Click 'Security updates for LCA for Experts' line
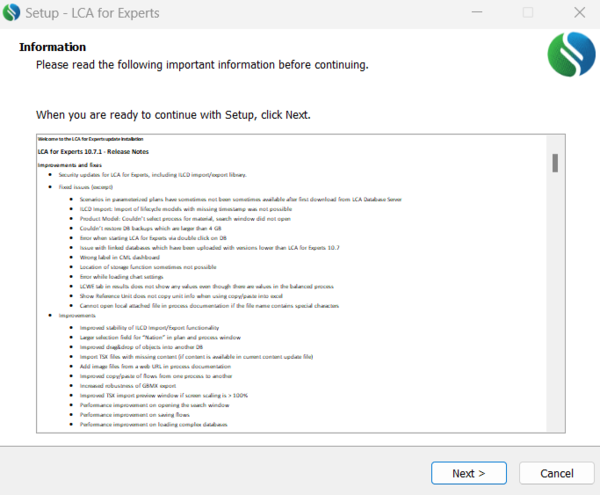600x495 pixels. [x=152, y=175]
